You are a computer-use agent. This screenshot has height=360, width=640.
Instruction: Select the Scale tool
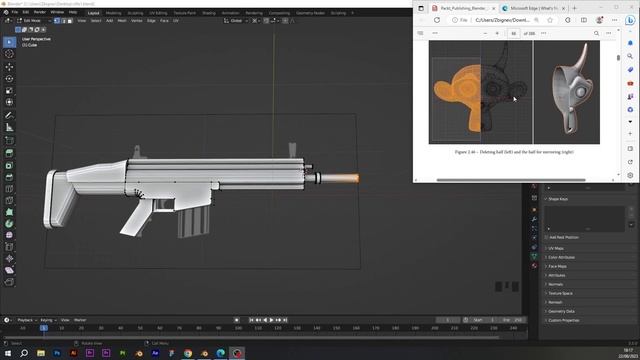(9, 90)
